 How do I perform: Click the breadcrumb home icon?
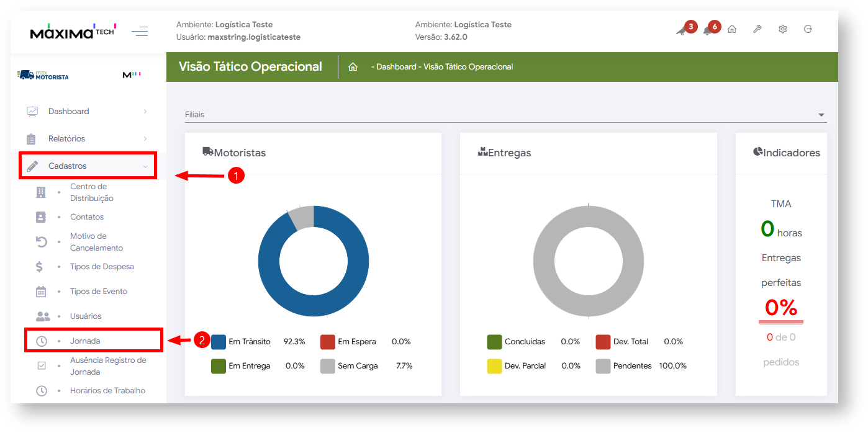(x=353, y=67)
